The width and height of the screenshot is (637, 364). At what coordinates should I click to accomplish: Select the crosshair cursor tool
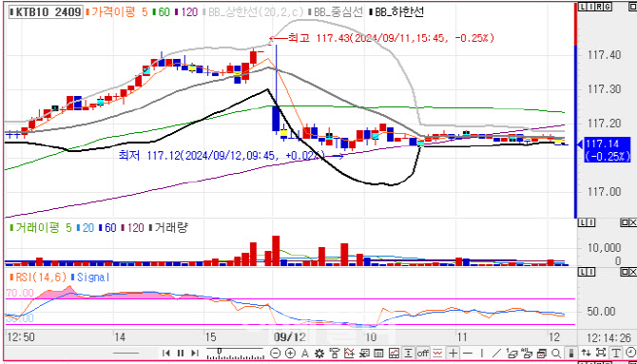(x=453, y=353)
